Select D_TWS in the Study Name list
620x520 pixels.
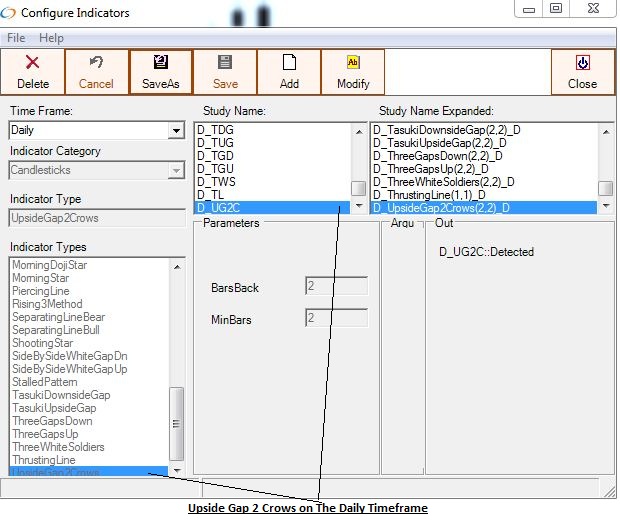[x=217, y=181]
